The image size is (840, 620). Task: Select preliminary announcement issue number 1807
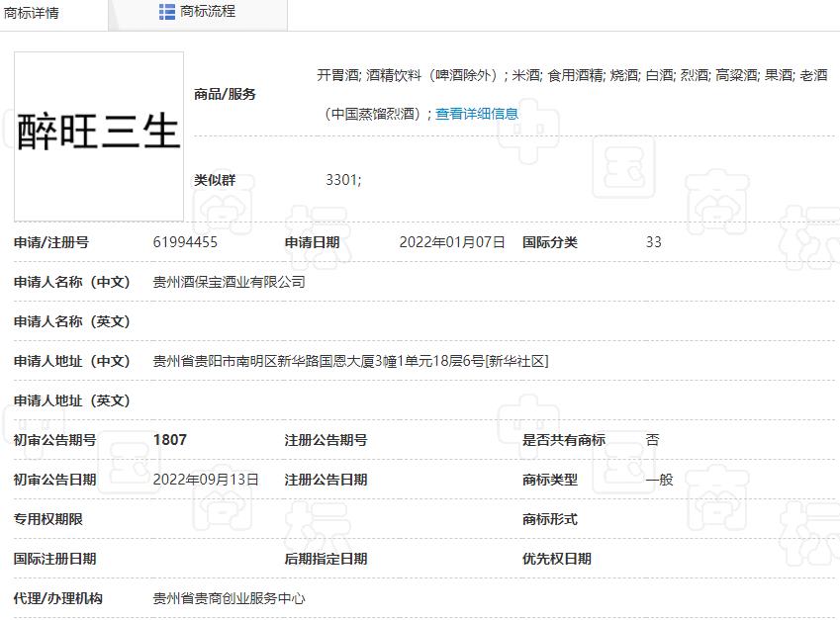(170, 440)
